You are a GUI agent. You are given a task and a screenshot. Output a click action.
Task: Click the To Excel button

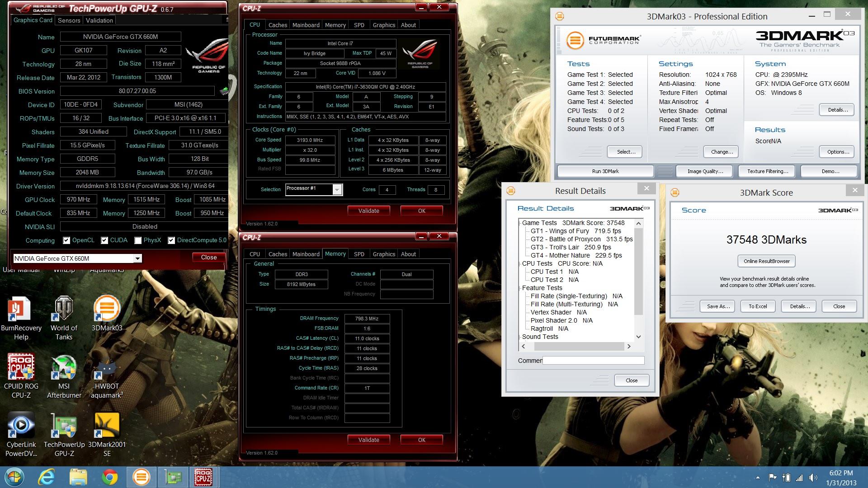758,306
